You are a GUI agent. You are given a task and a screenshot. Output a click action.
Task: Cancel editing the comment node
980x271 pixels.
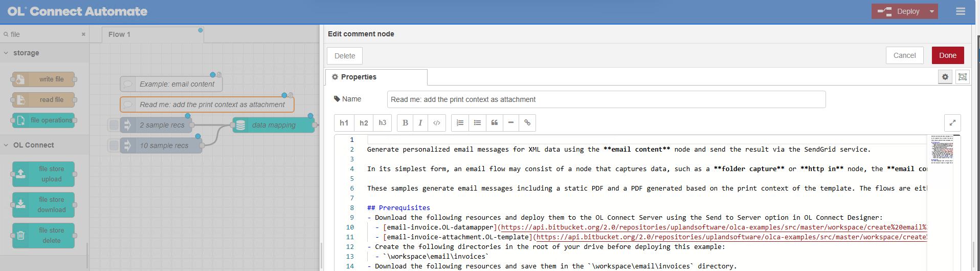[904, 55]
